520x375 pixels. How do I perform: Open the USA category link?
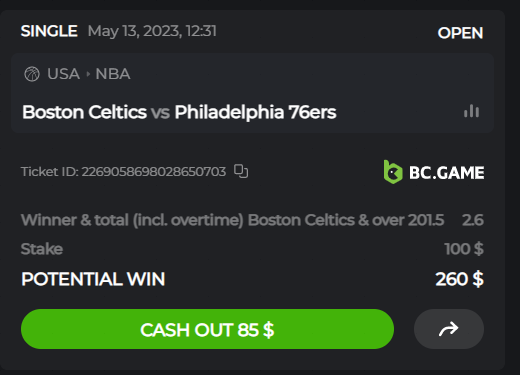(63, 74)
